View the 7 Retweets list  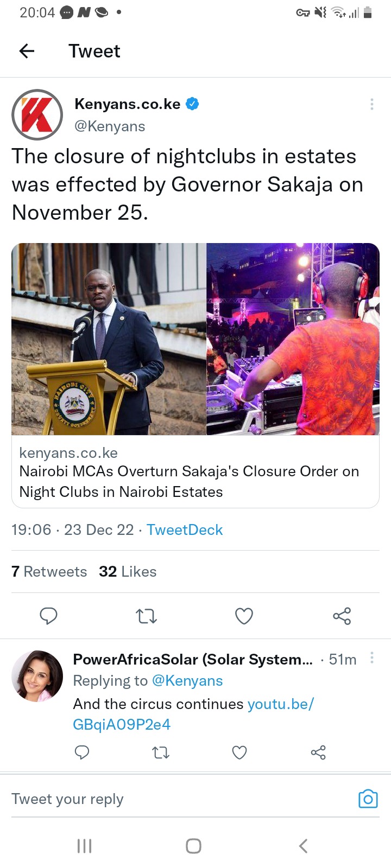49,572
